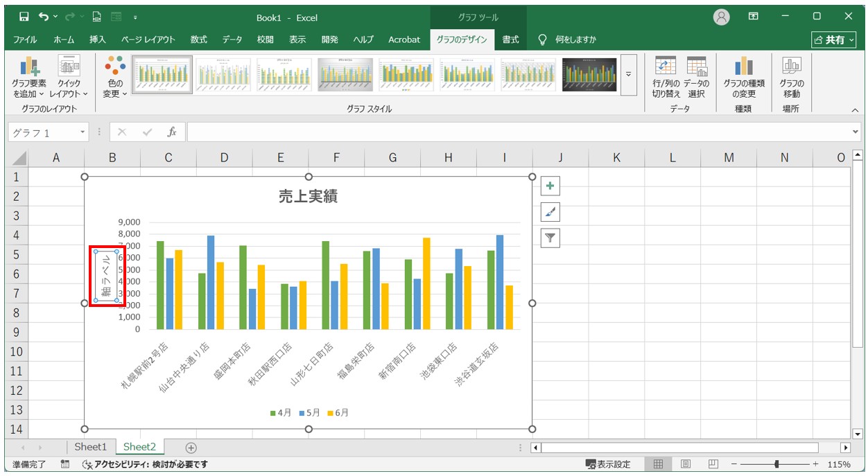Click the zoom slider handle
The width and height of the screenshot is (868, 476).
click(777, 464)
